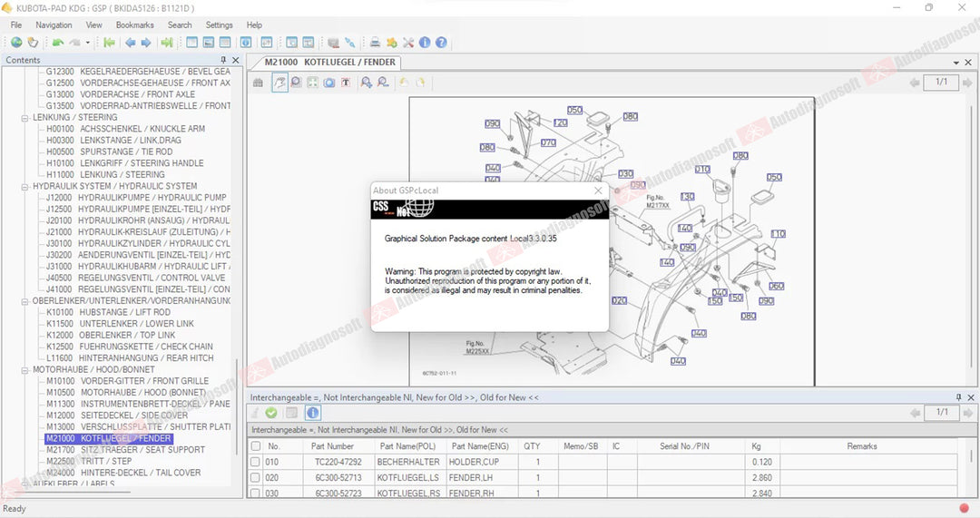Click the globe icon in the main toolbar
The image size is (980, 518).
(16, 43)
